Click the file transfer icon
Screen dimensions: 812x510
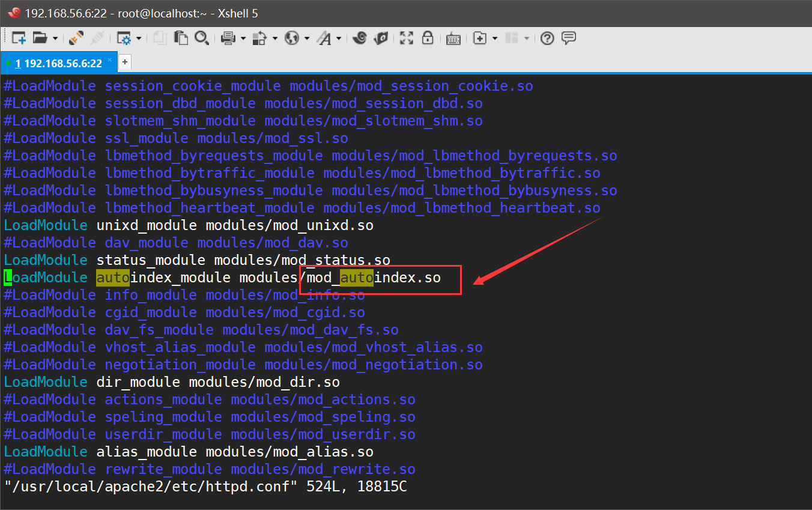pos(259,38)
